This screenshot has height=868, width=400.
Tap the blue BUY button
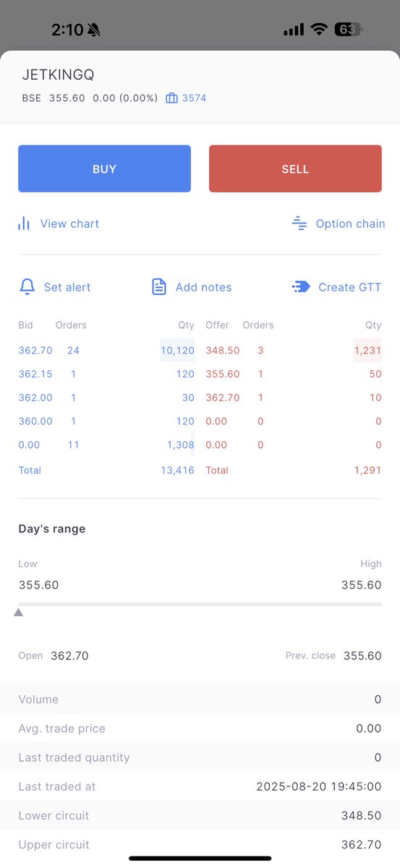104,169
